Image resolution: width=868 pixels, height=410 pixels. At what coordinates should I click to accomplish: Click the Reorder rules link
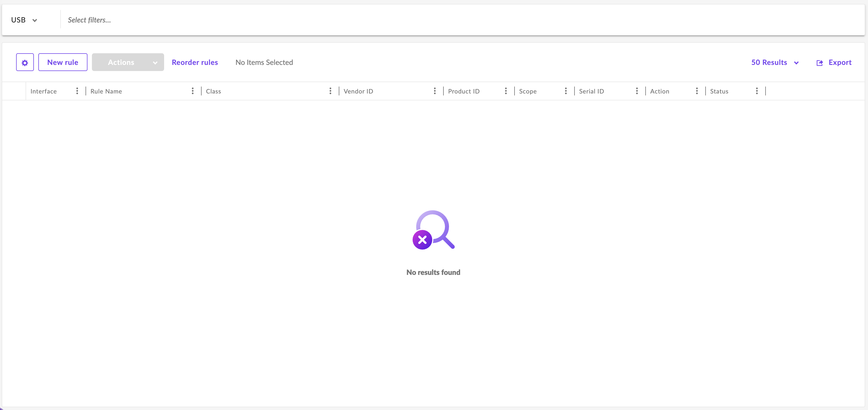[x=195, y=62]
